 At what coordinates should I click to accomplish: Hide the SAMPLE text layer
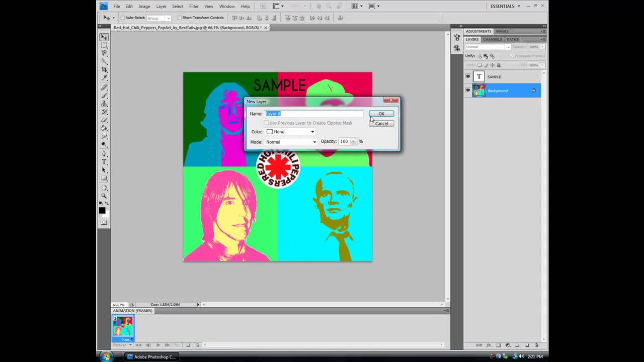point(468,76)
